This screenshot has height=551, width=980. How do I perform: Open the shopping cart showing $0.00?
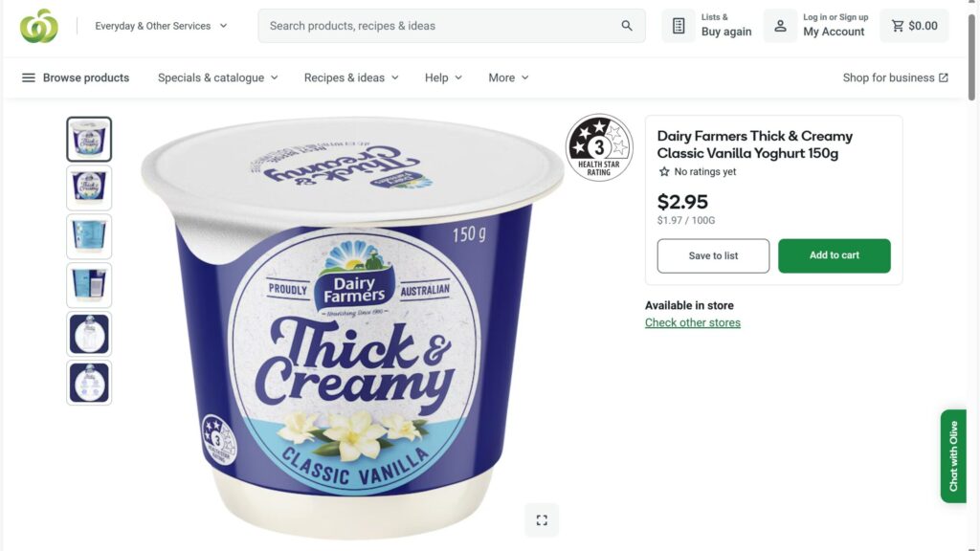(x=914, y=26)
